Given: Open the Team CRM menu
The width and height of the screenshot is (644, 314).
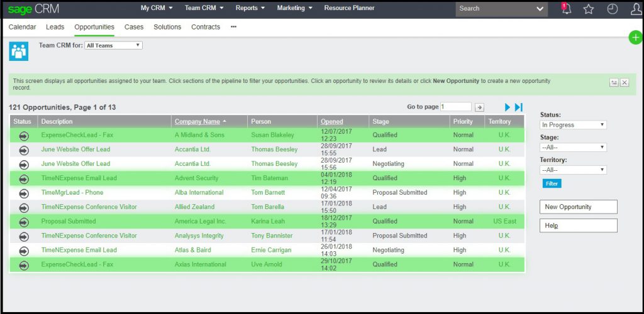Looking at the screenshot, I should tap(204, 8).
